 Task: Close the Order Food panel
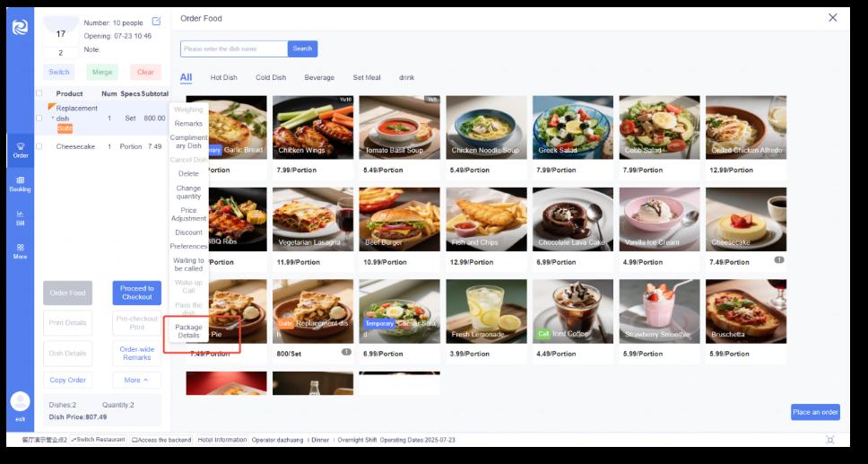pos(832,18)
